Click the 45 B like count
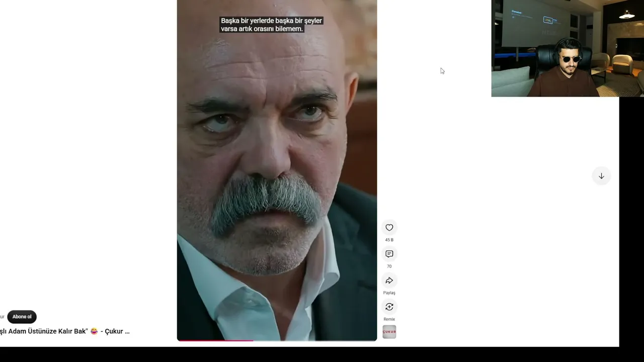The image size is (644, 362). (389, 240)
